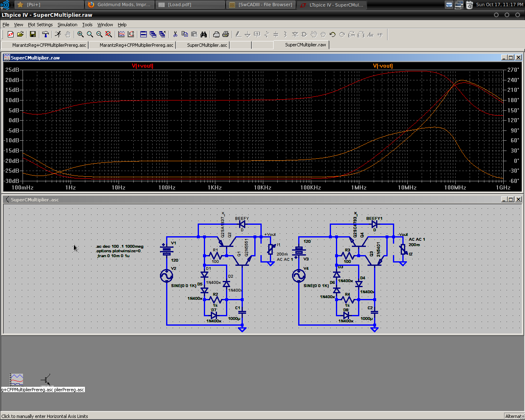Click the Cut scissors icon
This screenshot has height=420, width=525.
pos(175,34)
